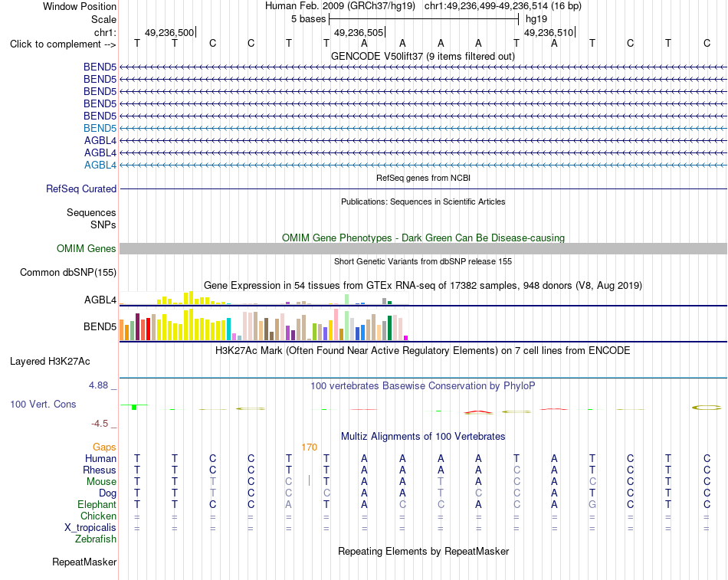The width and height of the screenshot is (728, 580).
Task: Click the cyan bar in BEND5 expression chart
Action: click(229, 329)
